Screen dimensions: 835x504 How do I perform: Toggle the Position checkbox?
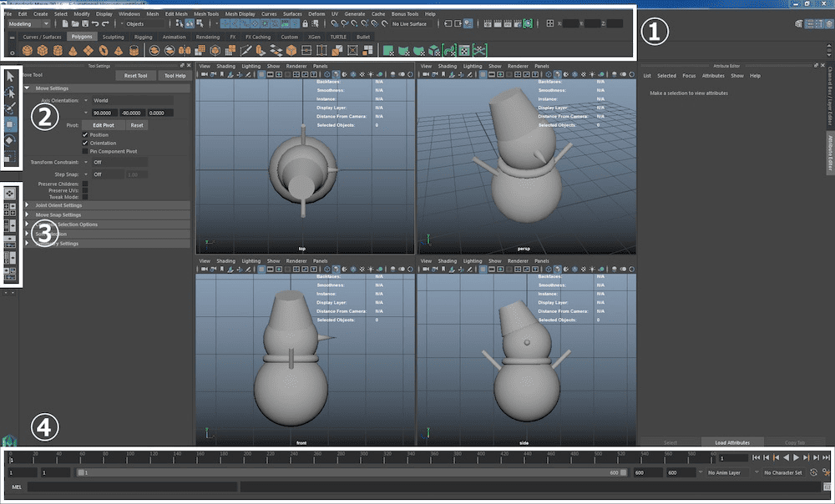click(x=85, y=134)
